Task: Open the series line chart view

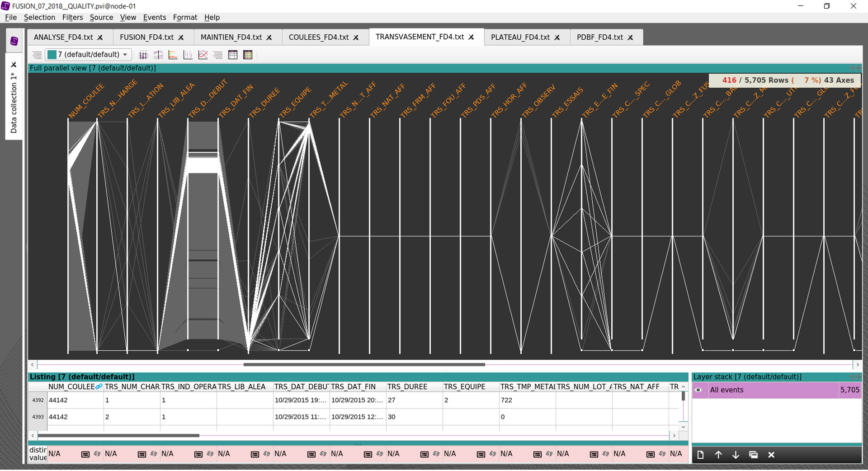Action: pos(203,55)
